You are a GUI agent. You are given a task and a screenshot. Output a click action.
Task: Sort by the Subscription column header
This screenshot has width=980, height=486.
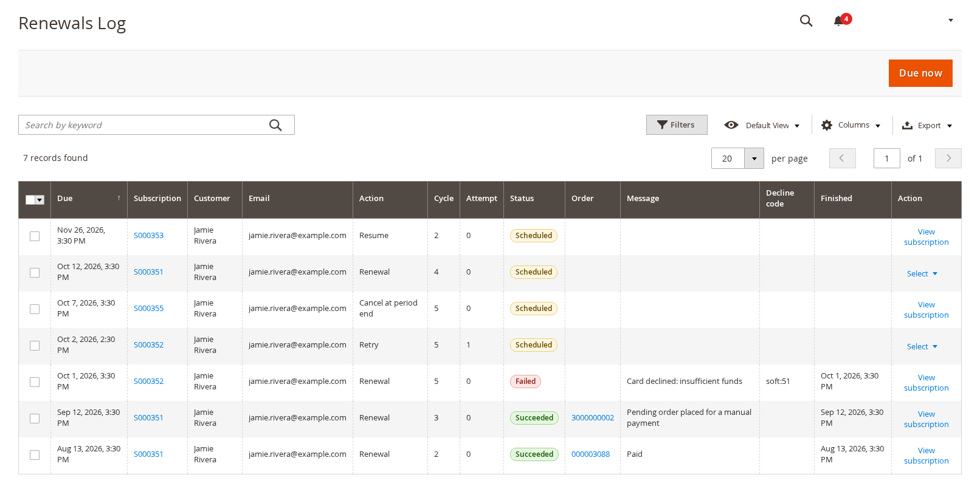pos(157,199)
